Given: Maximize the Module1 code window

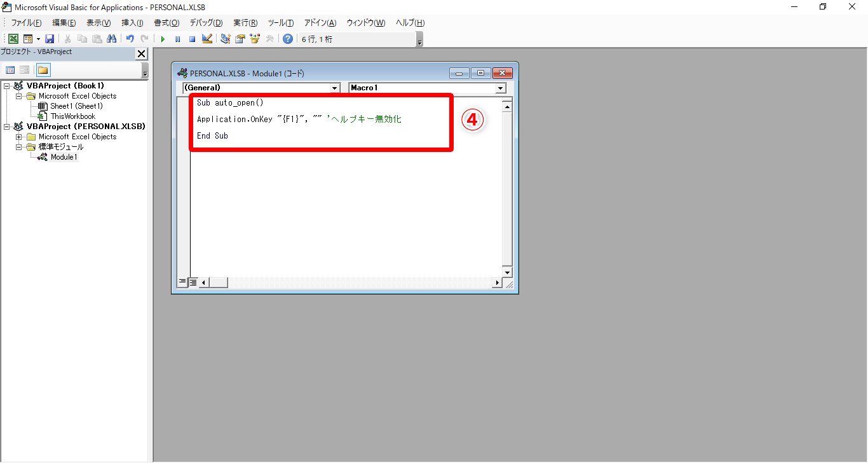Looking at the screenshot, I should tap(480, 73).
